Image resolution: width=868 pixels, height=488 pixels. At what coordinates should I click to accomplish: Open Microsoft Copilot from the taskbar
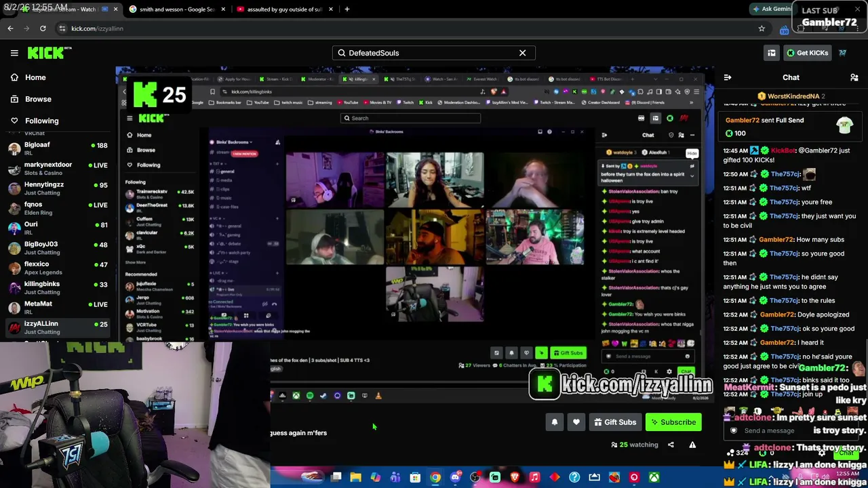coord(375,478)
